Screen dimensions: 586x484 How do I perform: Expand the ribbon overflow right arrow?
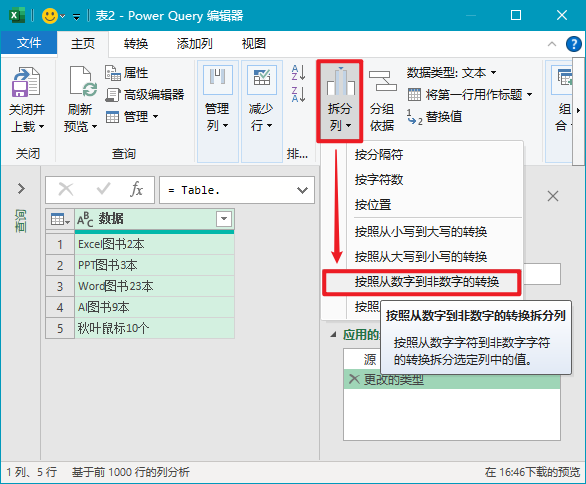pyautogui.click(x=578, y=111)
